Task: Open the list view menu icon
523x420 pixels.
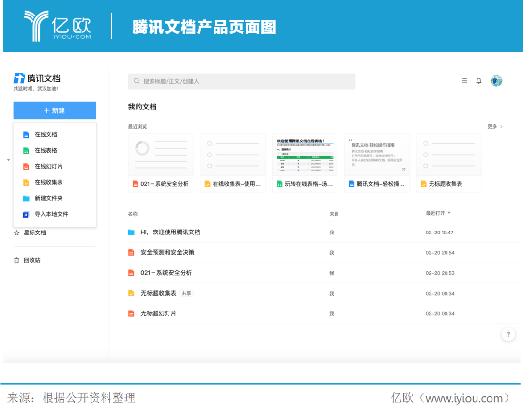Action: 464,81
